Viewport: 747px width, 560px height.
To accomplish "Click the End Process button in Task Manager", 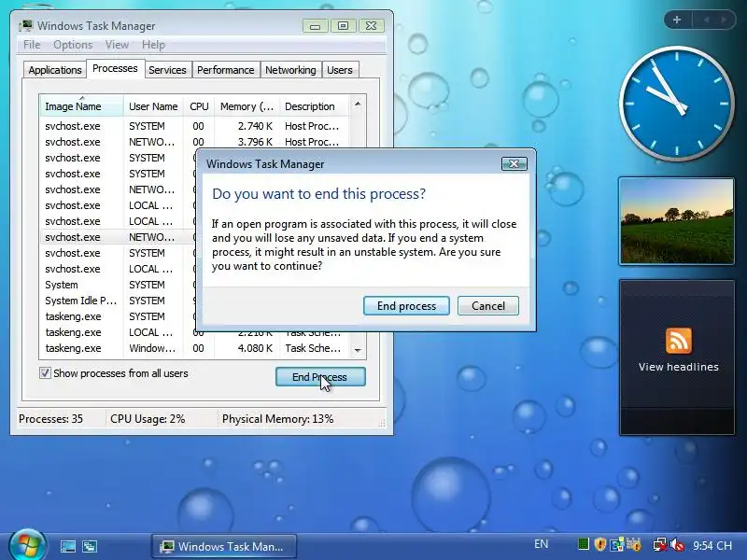I will pos(320,377).
